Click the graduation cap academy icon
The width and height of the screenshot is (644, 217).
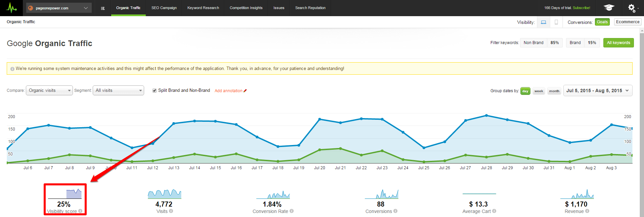click(x=609, y=8)
